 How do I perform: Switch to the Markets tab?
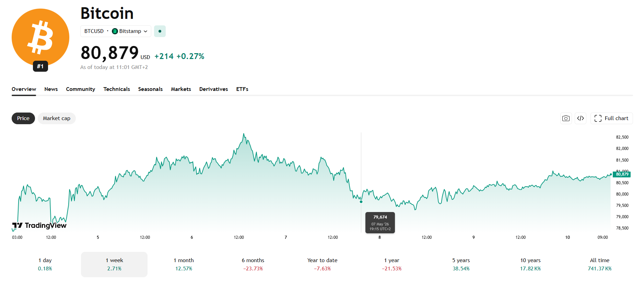181,89
